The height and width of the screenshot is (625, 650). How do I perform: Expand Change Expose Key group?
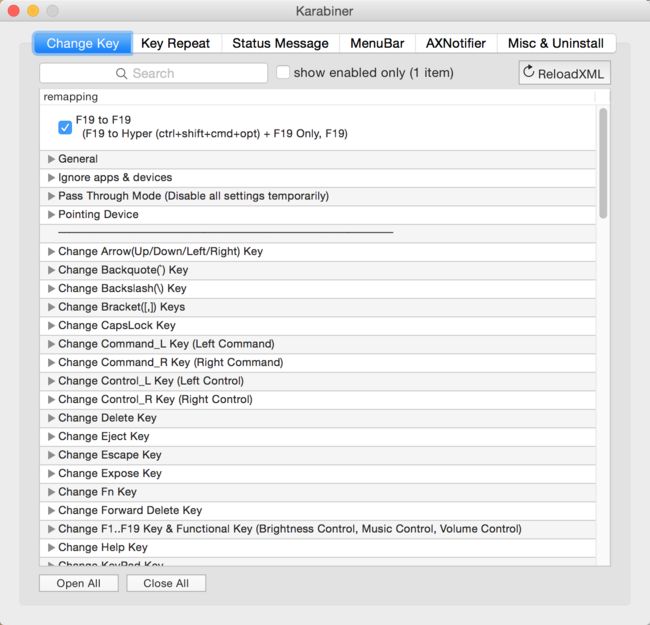click(x=51, y=473)
